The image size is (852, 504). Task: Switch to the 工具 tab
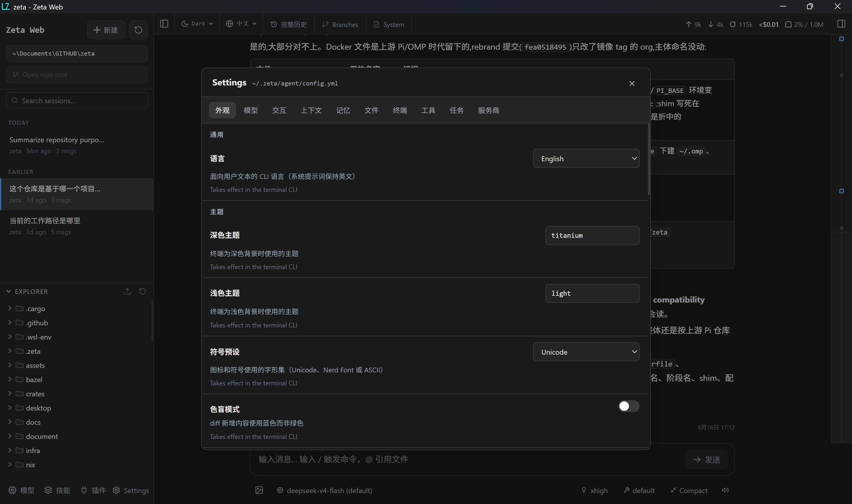pyautogui.click(x=428, y=110)
